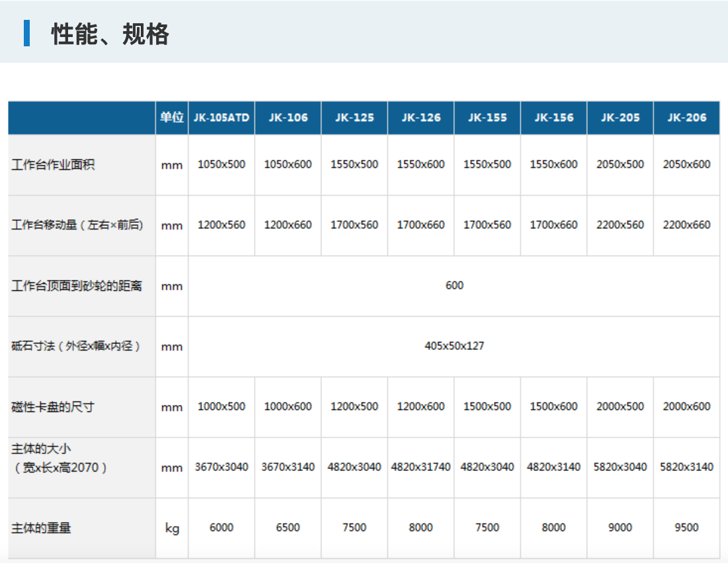
Task: Click the 600 distance value cell
Action: coord(454,285)
